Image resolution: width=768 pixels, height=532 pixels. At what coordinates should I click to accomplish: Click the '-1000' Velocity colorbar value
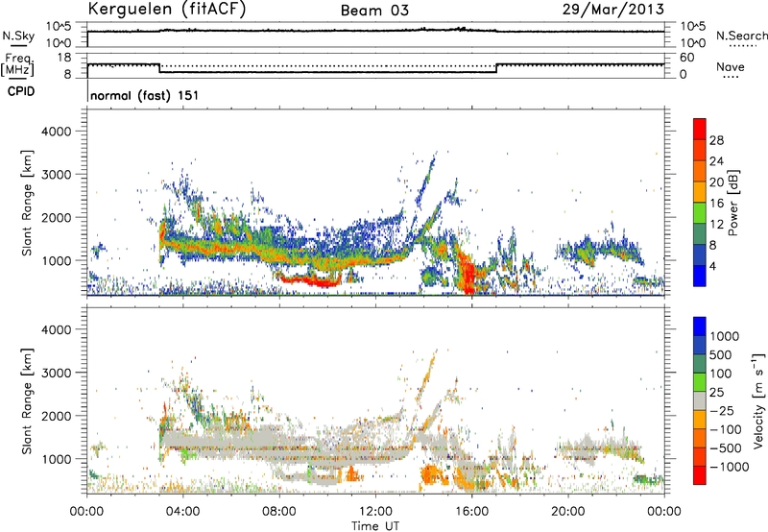point(729,467)
